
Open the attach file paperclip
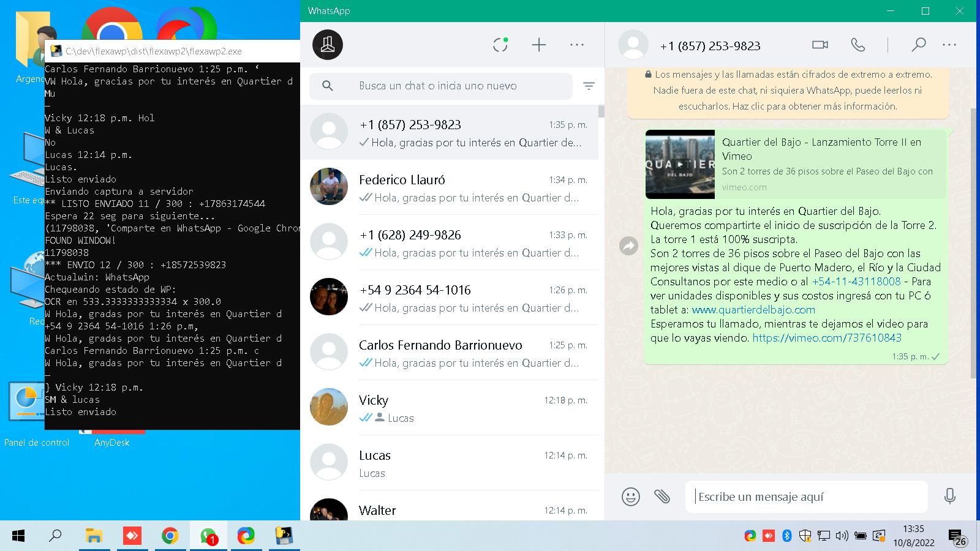coord(662,497)
